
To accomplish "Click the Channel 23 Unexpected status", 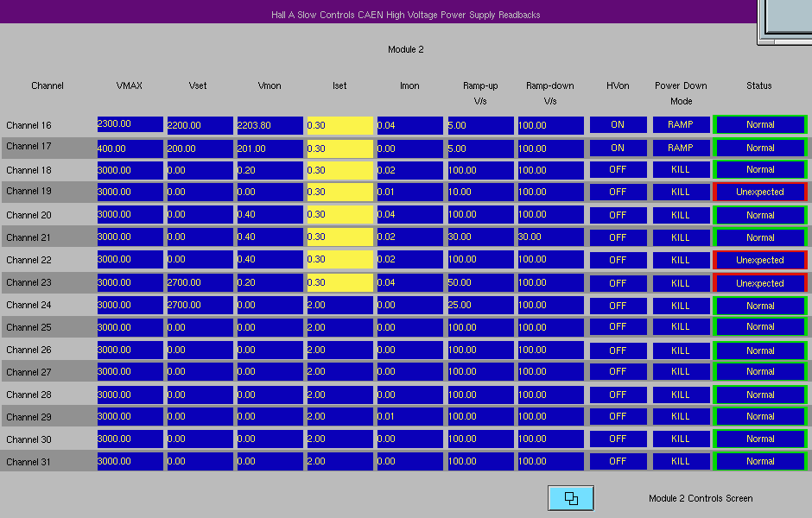I will click(x=759, y=283).
